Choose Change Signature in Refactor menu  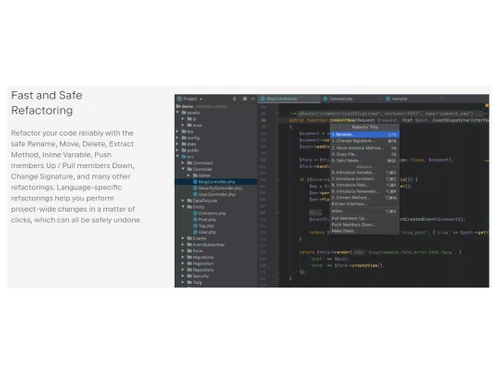pos(365,141)
